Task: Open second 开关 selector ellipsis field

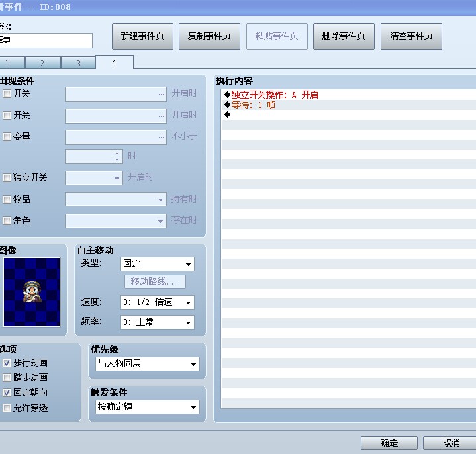Action: 116,116
